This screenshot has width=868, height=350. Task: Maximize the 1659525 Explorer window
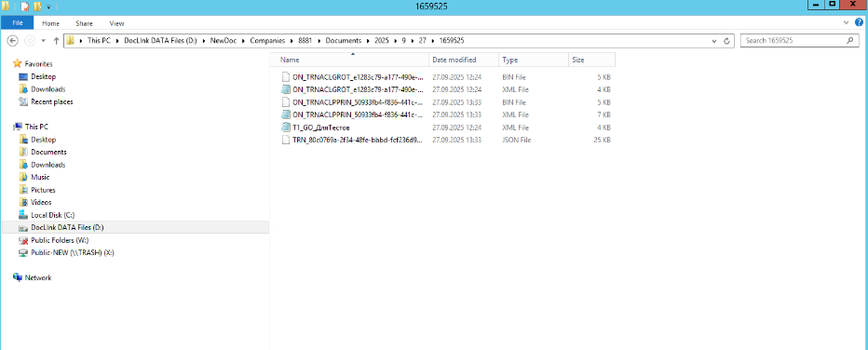pos(832,5)
